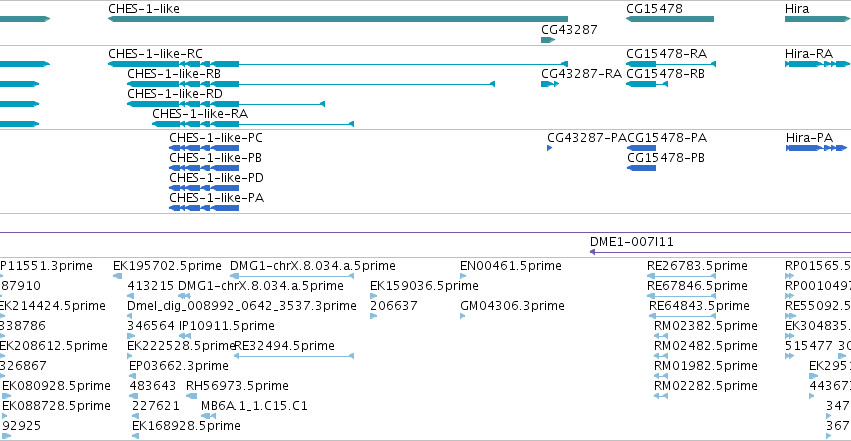851x441 pixels.
Task: Select the EK195702.5prime feature label
Action: (x=167, y=266)
